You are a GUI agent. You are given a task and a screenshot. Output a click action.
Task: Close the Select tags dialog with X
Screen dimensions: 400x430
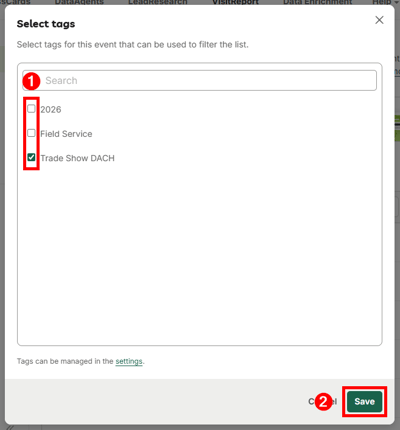point(379,20)
